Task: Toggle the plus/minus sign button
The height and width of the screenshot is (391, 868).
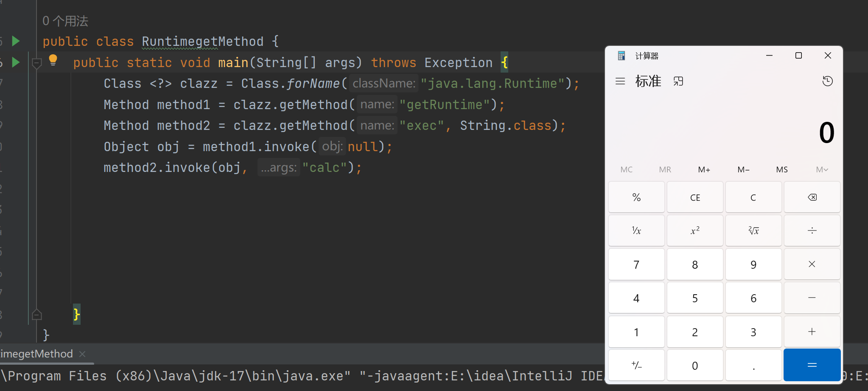Action: coord(636,365)
